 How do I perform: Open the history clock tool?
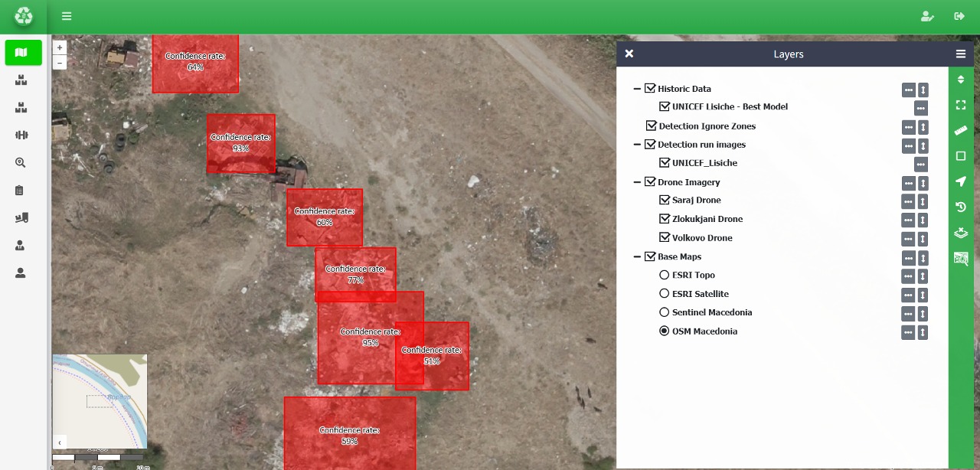pos(961,207)
